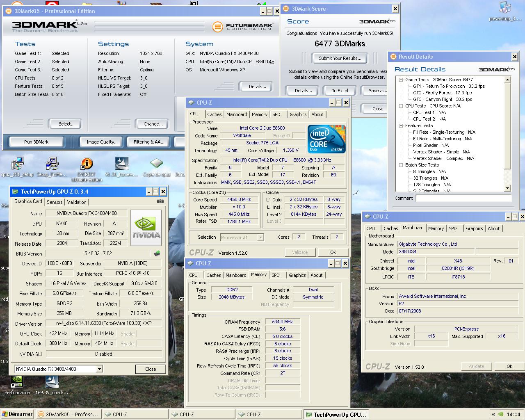Show hidden system tray icons

493,414
